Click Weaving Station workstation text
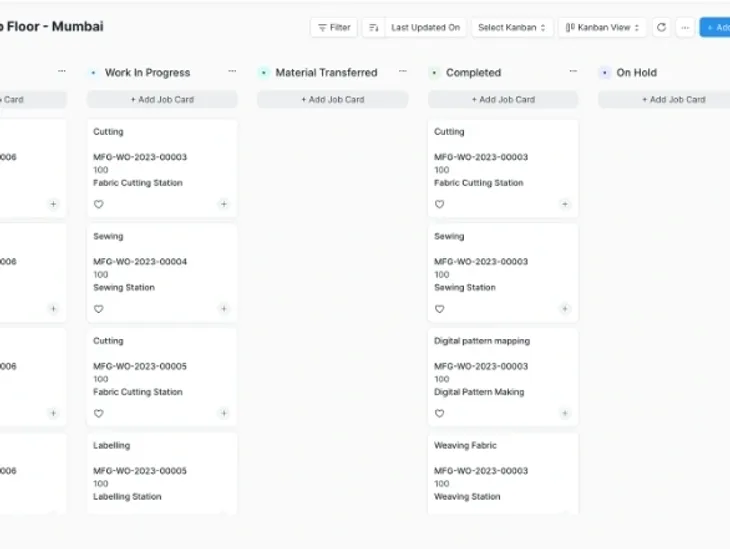Screen dimensions: 730x549 [x=467, y=496]
